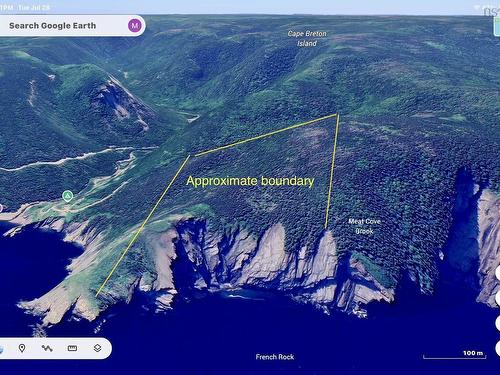Tap the green campground marker on coast

click(68, 196)
